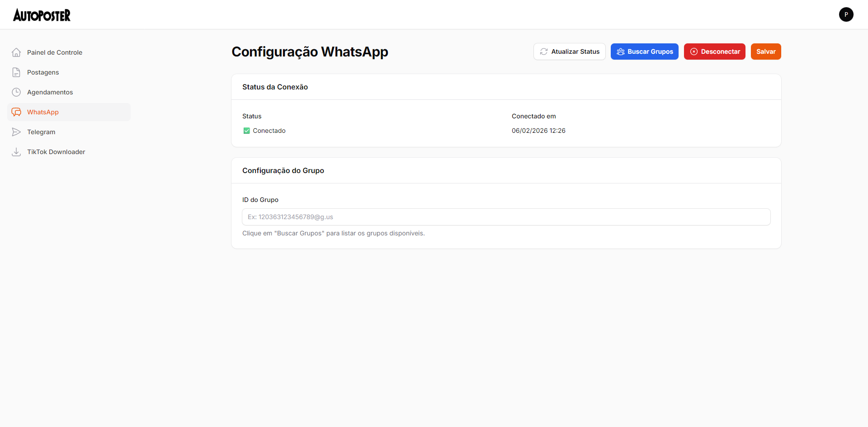Click the Atualizar Status button
This screenshot has height=427, width=868.
pos(569,52)
